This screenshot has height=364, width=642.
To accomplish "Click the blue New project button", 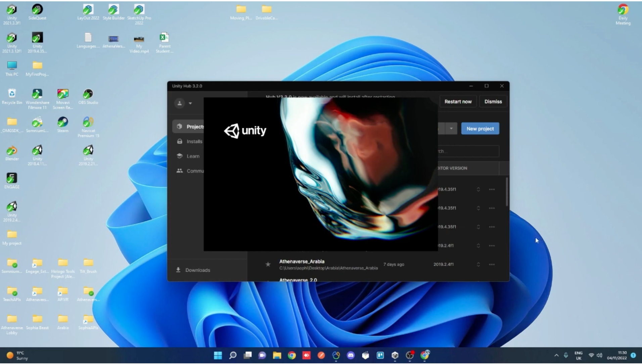I will [x=480, y=129].
